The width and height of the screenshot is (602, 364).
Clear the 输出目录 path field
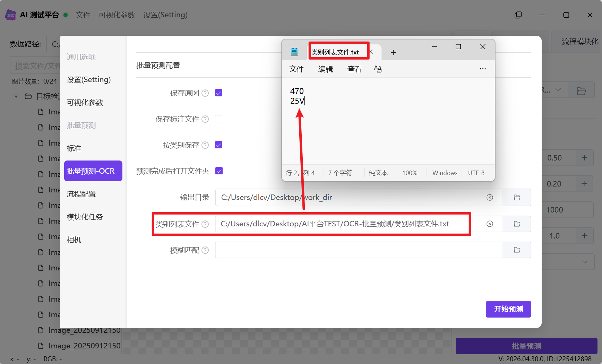(x=490, y=197)
